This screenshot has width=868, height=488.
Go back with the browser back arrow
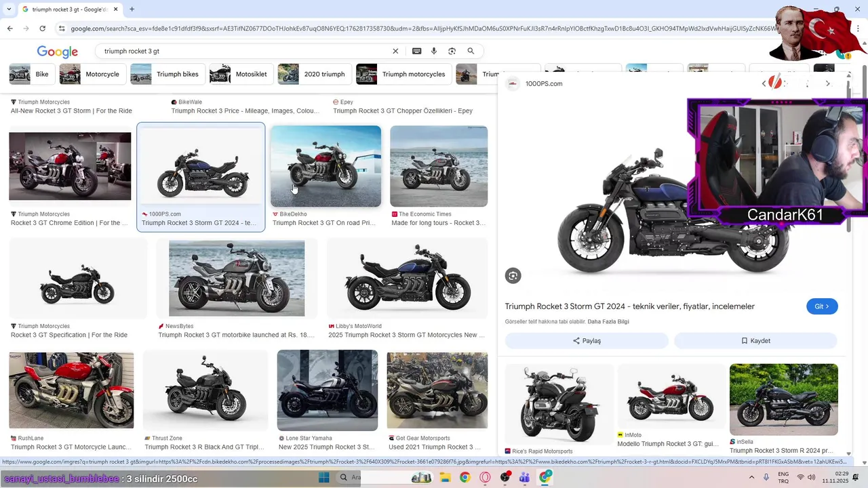point(9,28)
